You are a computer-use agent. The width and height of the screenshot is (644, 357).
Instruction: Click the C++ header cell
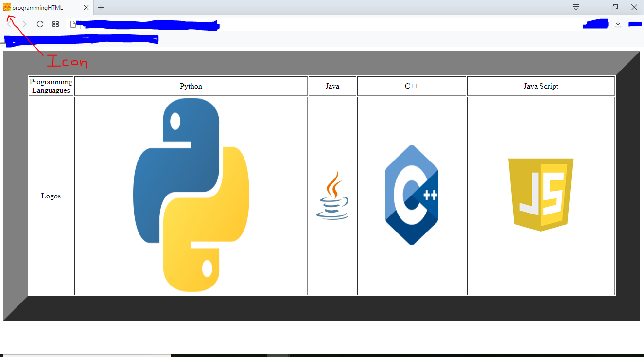412,86
